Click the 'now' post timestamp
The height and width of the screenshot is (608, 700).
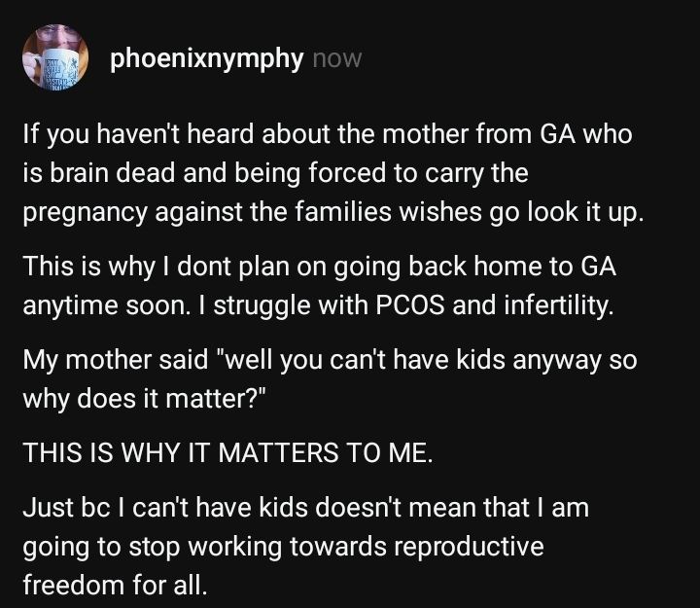tap(337, 59)
